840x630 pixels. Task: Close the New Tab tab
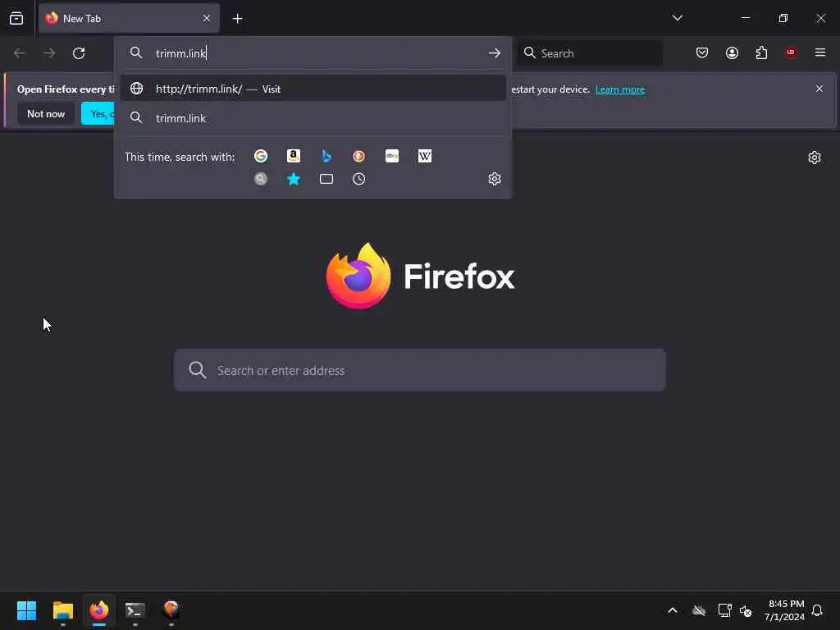[x=207, y=18]
